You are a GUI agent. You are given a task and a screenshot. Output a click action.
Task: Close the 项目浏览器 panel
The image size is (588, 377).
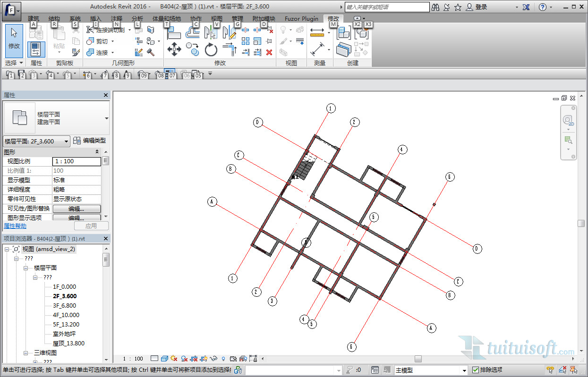[x=106, y=239]
